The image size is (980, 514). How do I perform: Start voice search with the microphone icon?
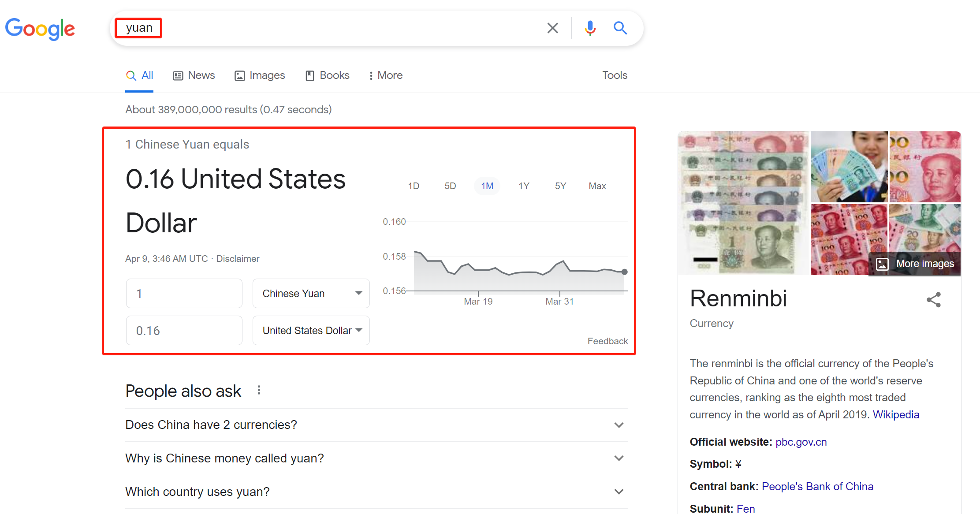590,28
